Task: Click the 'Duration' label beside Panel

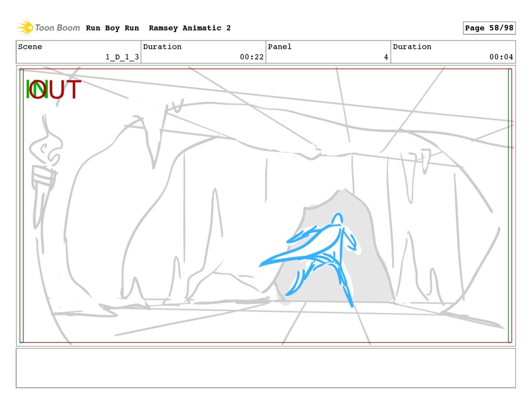Action: tap(412, 47)
